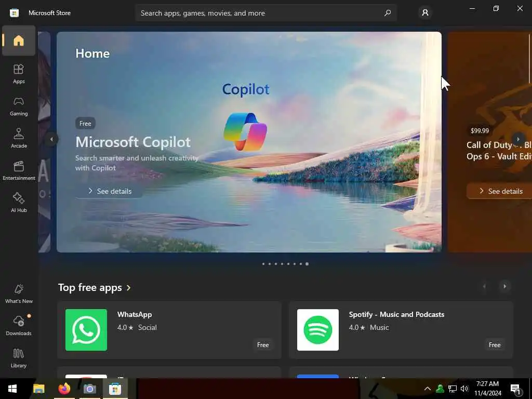Click the taskbar clock showing 7:27 AM
532x399 pixels.
(x=487, y=389)
